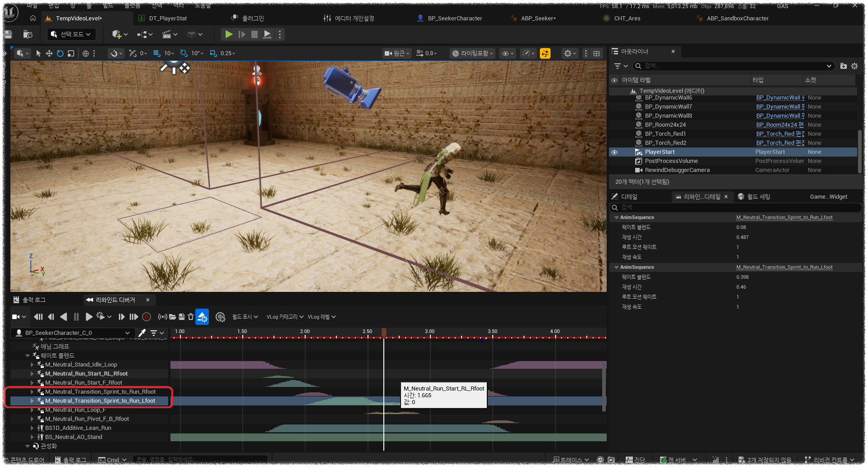Viewport: 868px width, 467px height.
Task: Toggle rotation snapping icon next to 10°
Action: pos(184,53)
